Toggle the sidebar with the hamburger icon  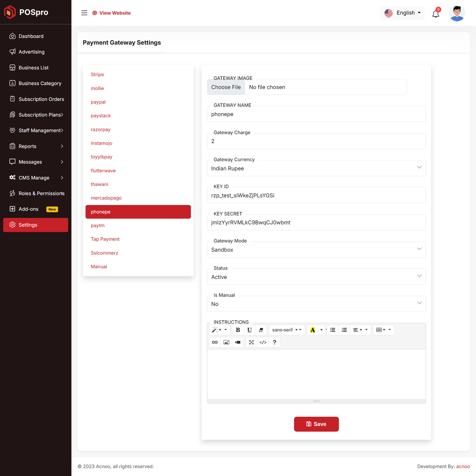[84, 13]
